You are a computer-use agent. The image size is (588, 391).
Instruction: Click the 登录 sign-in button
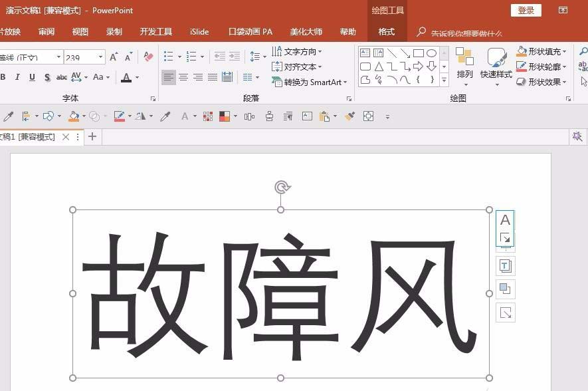(526, 10)
